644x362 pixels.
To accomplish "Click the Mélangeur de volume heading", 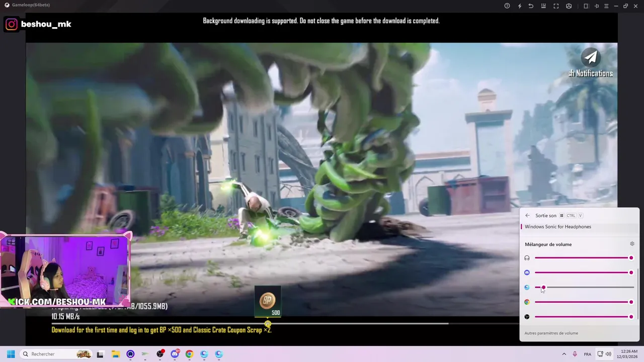I will (x=548, y=244).
